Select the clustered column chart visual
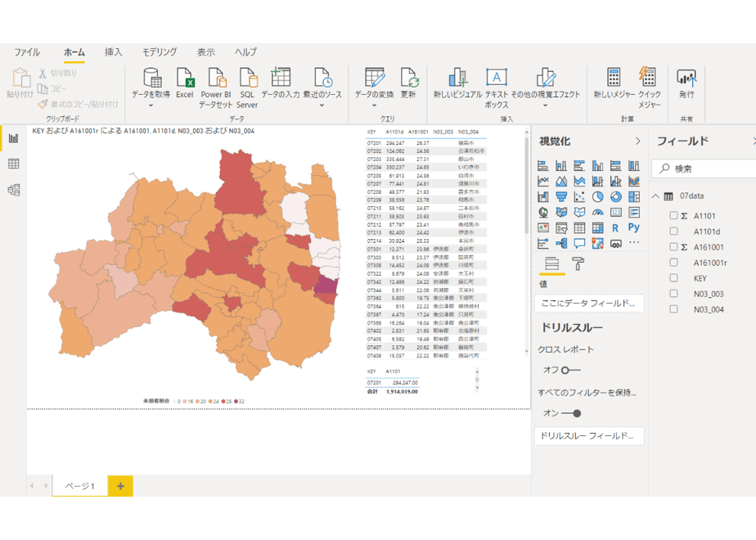This screenshot has width=756, height=540. tap(598, 166)
